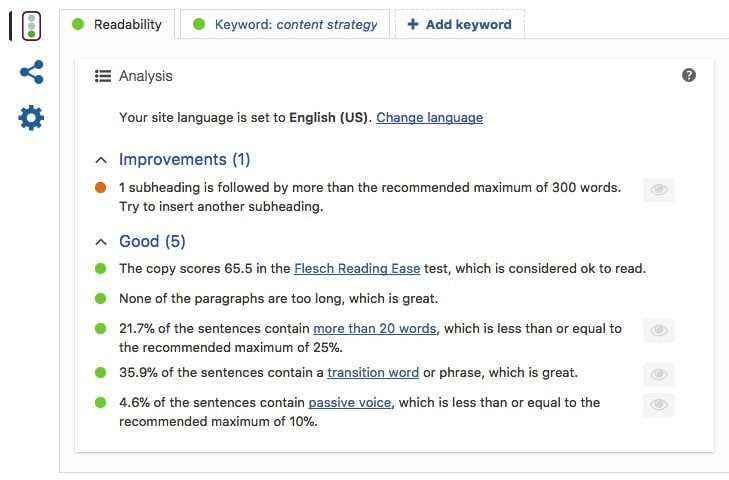Toggle eye highlight for long sentences

click(x=659, y=331)
